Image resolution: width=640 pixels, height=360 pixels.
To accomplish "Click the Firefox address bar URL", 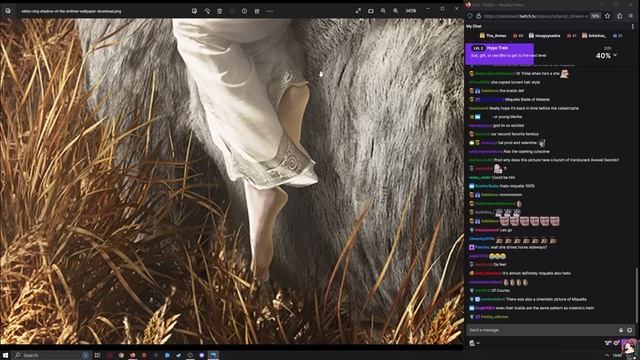I will tap(536, 16).
